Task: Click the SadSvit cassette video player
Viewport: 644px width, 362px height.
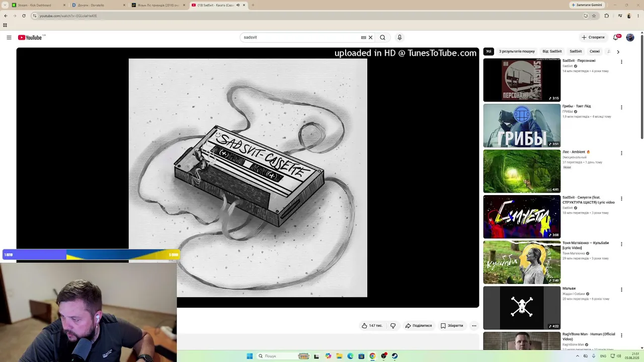Action: [x=248, y=177]
